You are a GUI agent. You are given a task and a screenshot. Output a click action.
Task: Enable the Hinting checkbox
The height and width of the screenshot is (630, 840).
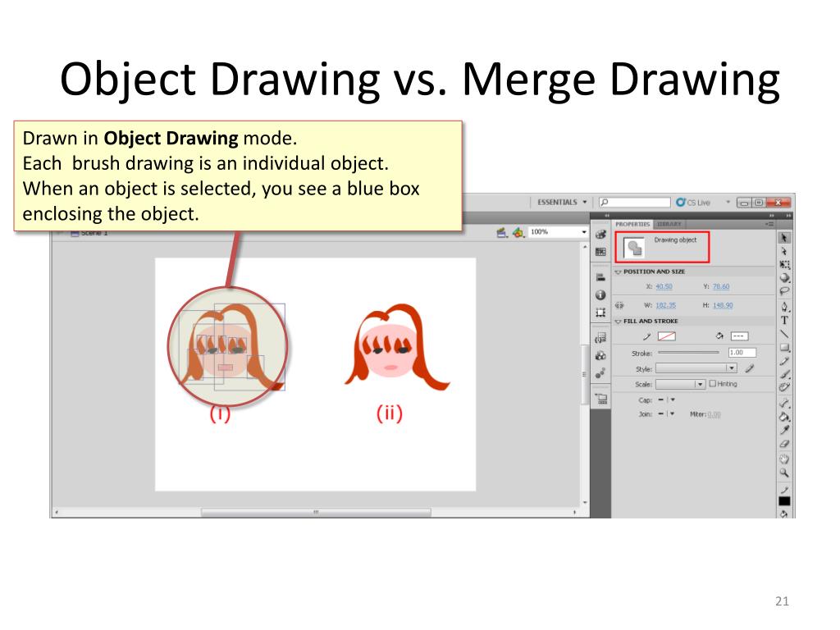[x=713, y=384]
